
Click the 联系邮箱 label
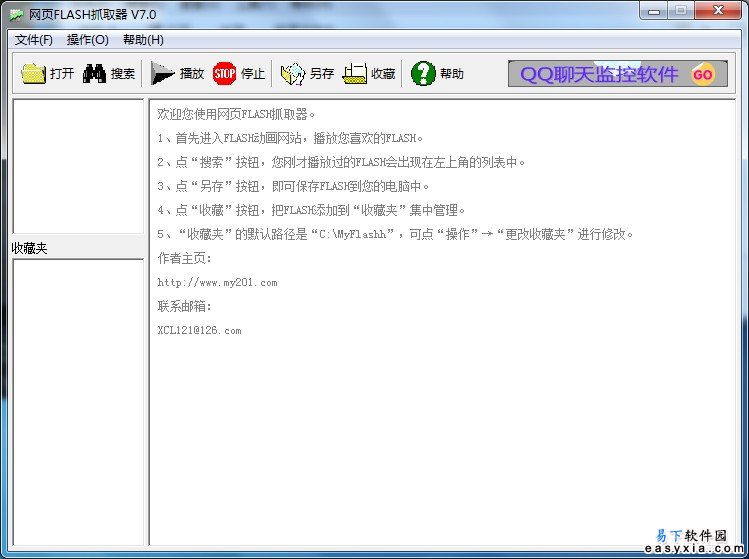pos(184,306)
